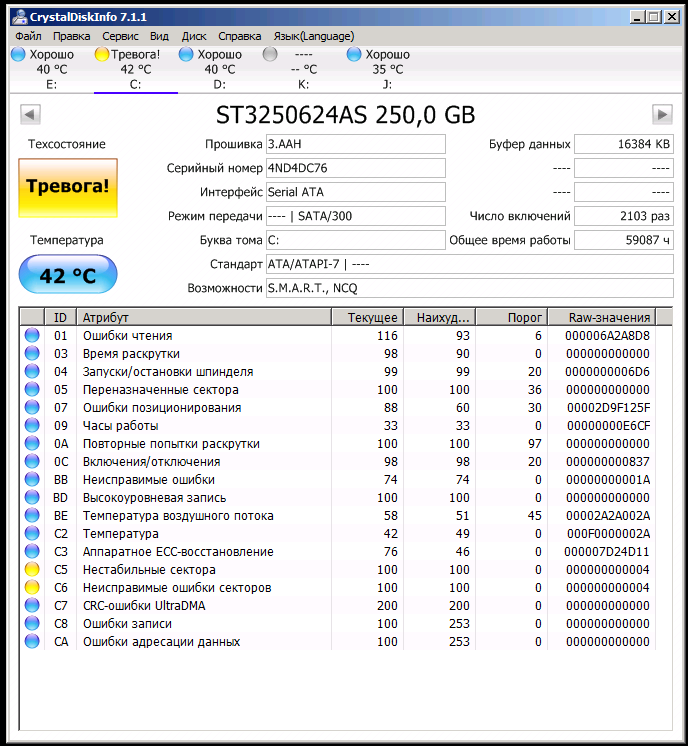Click the status orb for Время раскрутки
The image size is (688, 746).
32,353
